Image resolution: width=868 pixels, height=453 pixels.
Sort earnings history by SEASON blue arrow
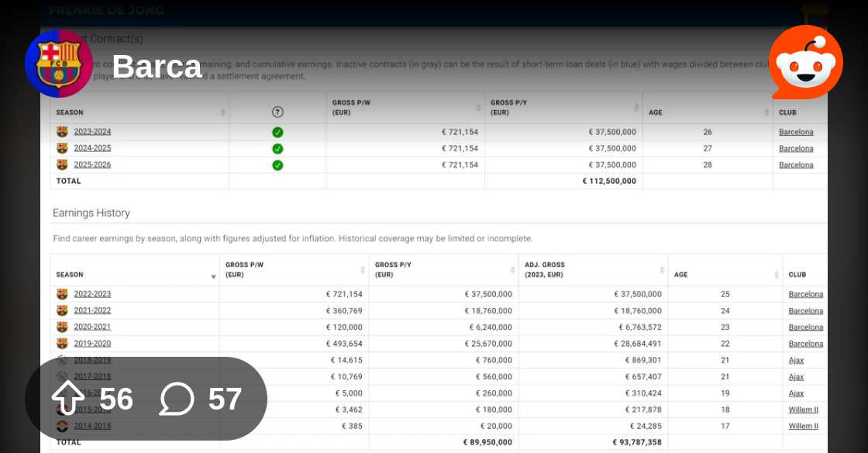tap(213, 276)
